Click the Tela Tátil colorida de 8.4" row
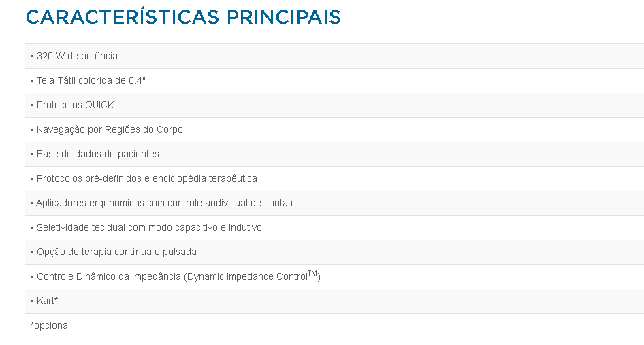 point(334,80)
